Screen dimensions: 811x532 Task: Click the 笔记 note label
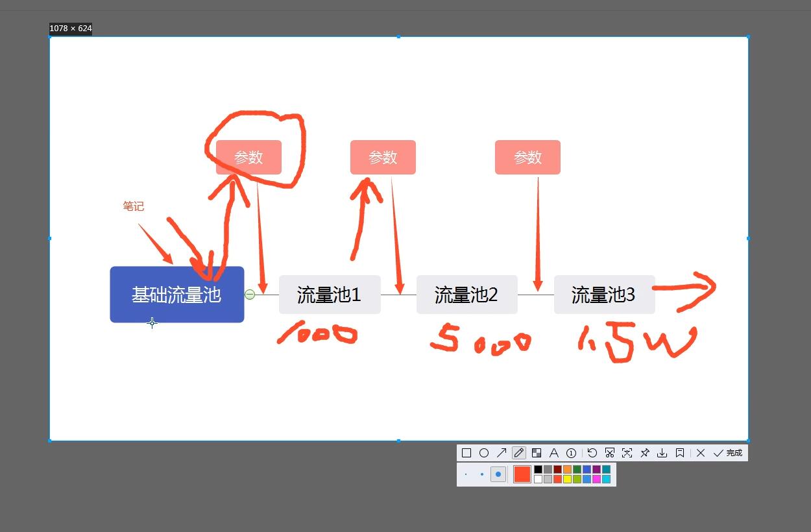(134, 206)
